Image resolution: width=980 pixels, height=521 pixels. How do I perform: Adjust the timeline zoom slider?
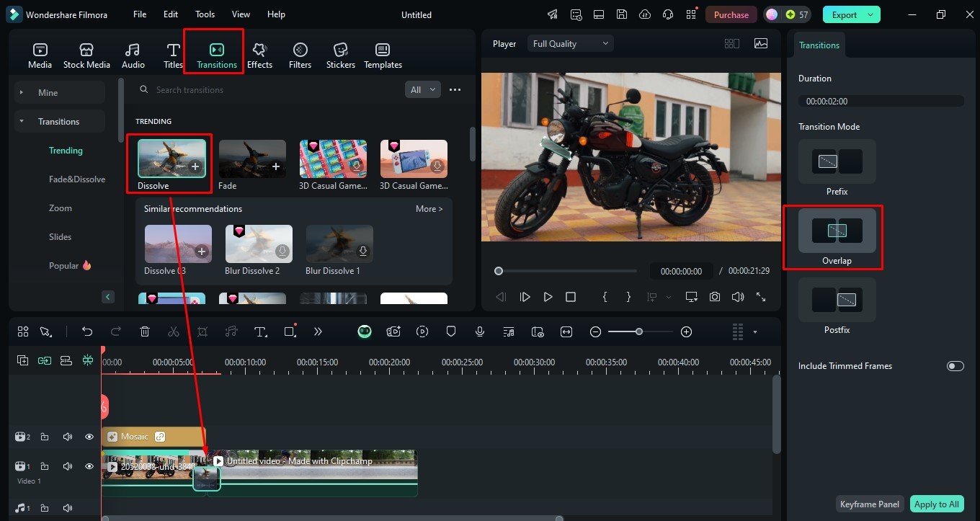(x=638, y=331)
